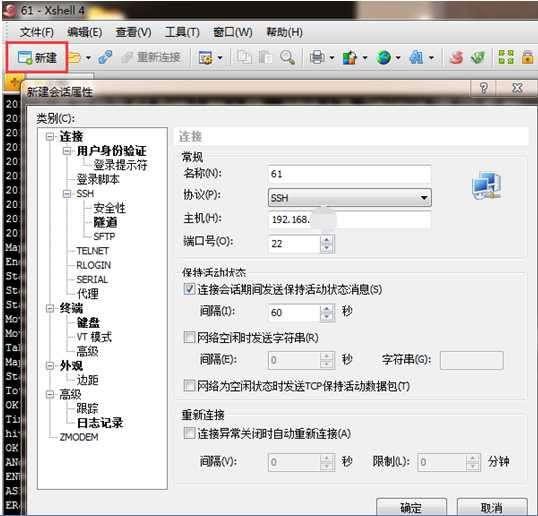Click the font letter A icon

coord(416,57)
